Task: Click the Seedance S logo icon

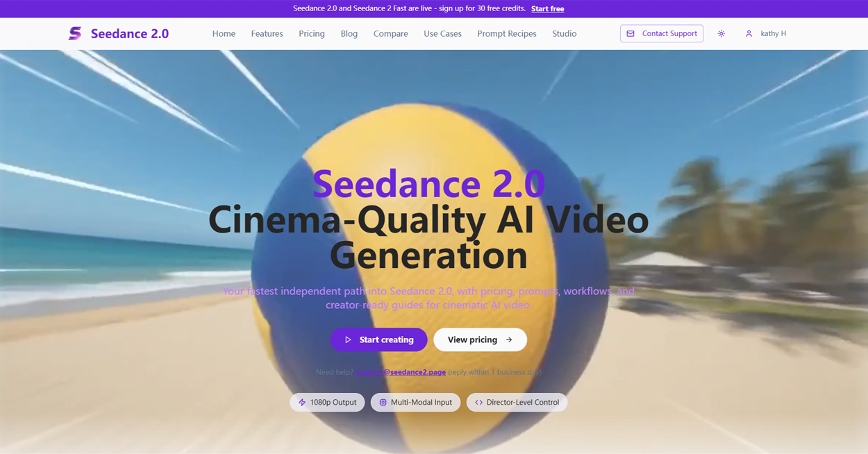Action: 75,33
